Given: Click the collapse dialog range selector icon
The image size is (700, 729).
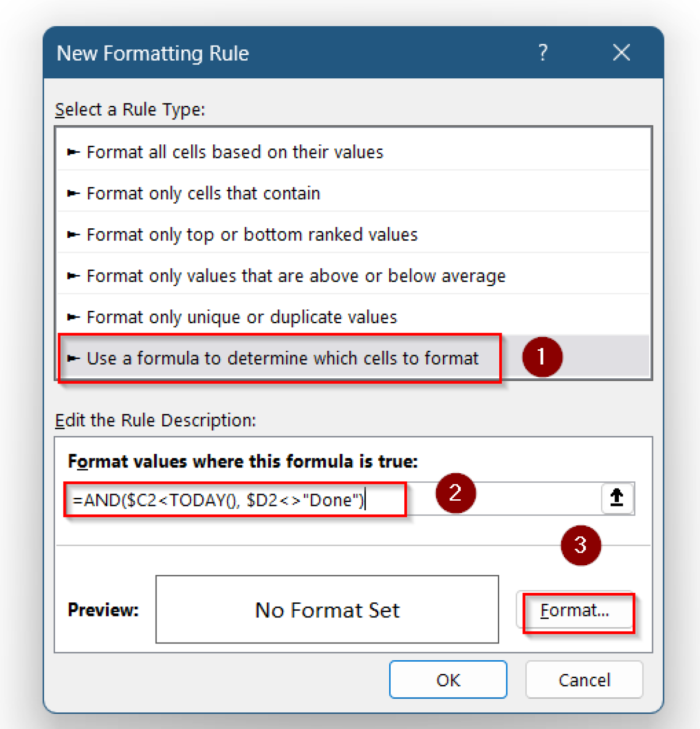Looking at the screenshot, I should [x=616, y=498].
